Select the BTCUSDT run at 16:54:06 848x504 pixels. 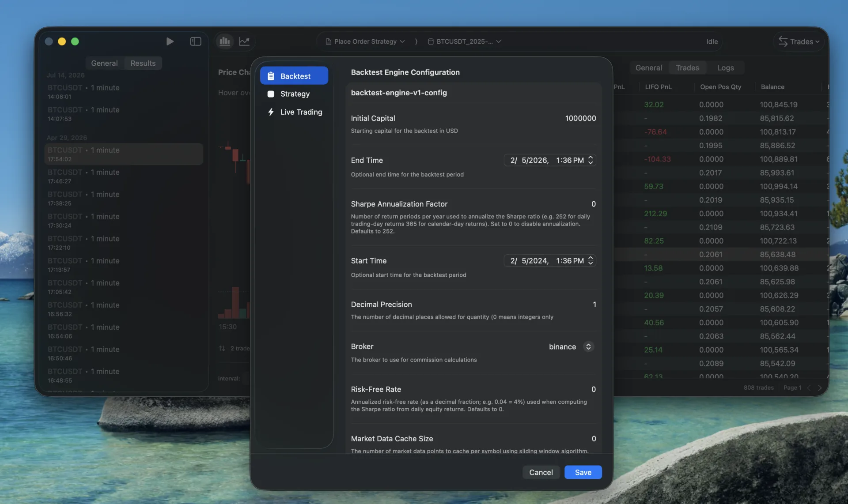click(124, 331)
